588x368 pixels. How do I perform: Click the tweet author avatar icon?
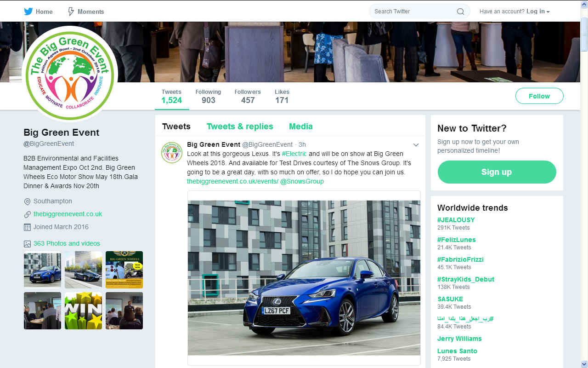[171, 152]
